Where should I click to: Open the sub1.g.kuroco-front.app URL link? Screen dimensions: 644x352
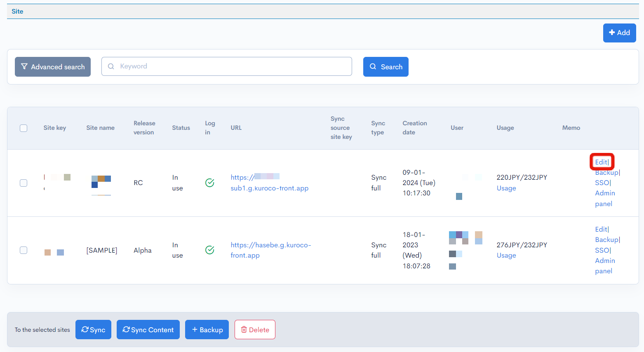coord(270,183)
